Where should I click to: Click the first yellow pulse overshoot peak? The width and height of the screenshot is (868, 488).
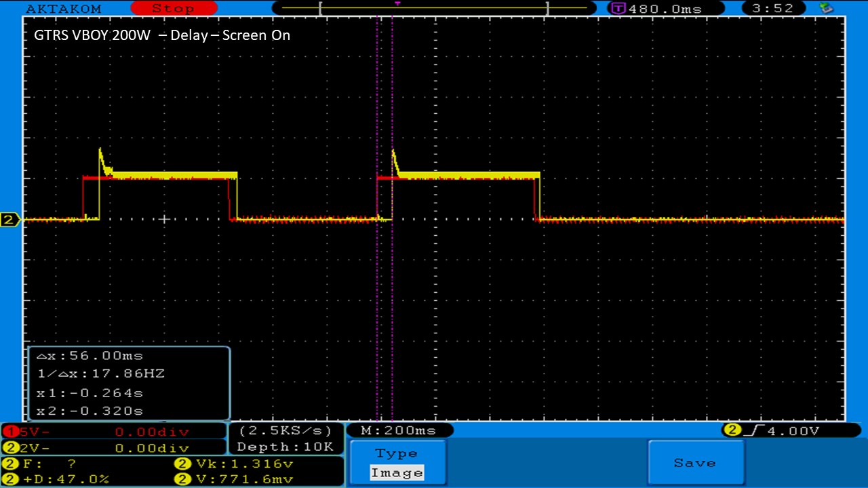[100, 150]
